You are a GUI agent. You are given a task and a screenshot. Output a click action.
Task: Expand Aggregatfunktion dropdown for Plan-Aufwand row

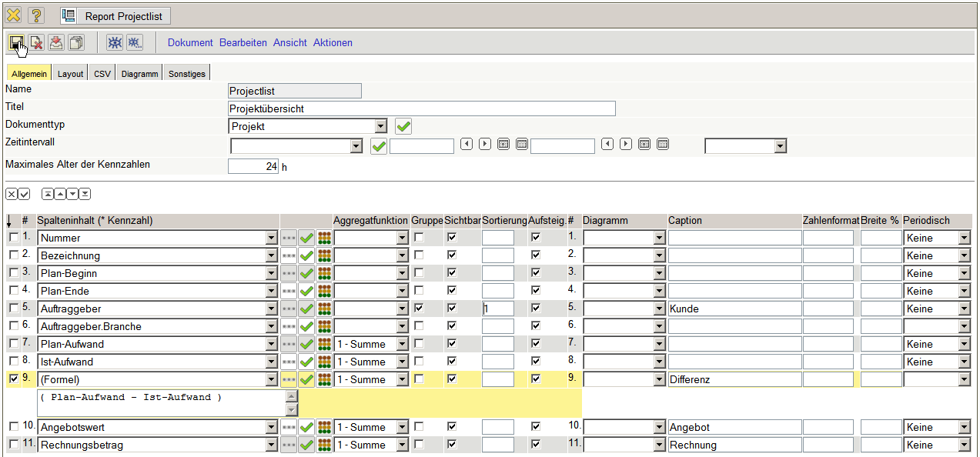[x=402, y=344]
